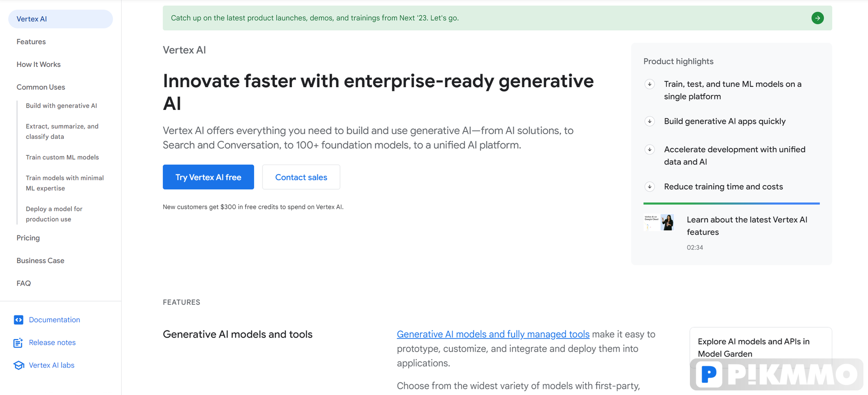Open the Vertex AI features video thumbnail
The image size is (868, 395).
tap(659, 223)
